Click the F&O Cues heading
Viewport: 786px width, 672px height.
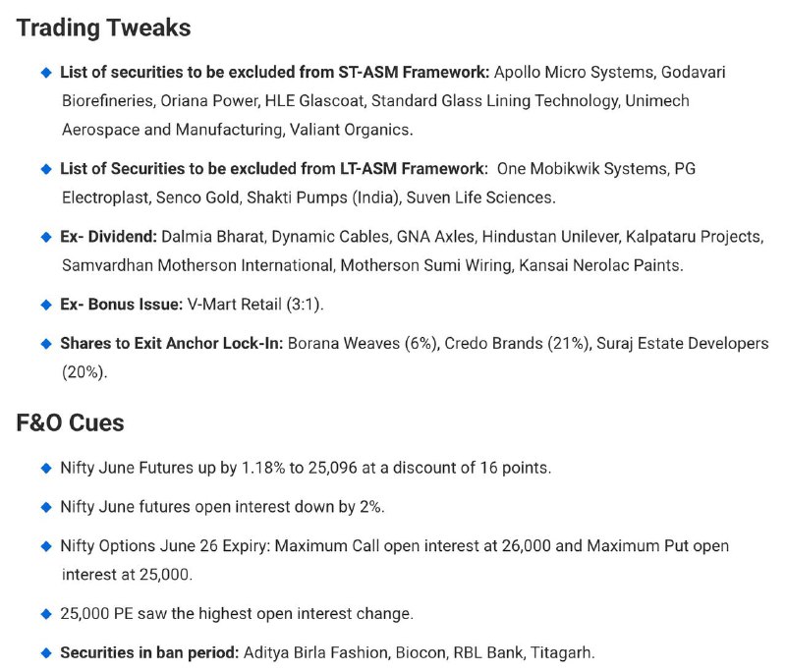tap(70, 422)
